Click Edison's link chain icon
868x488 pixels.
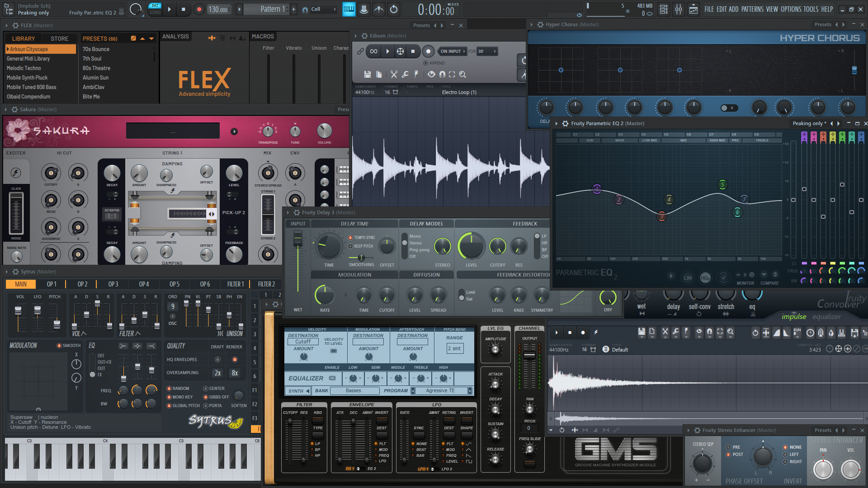click(360, 51)
